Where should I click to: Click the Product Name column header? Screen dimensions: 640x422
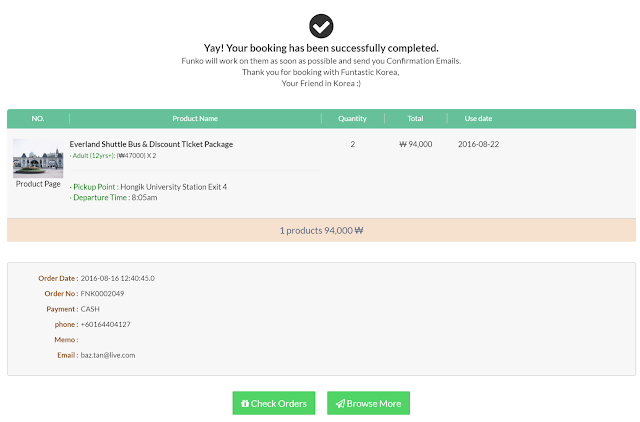click(195, 118)
